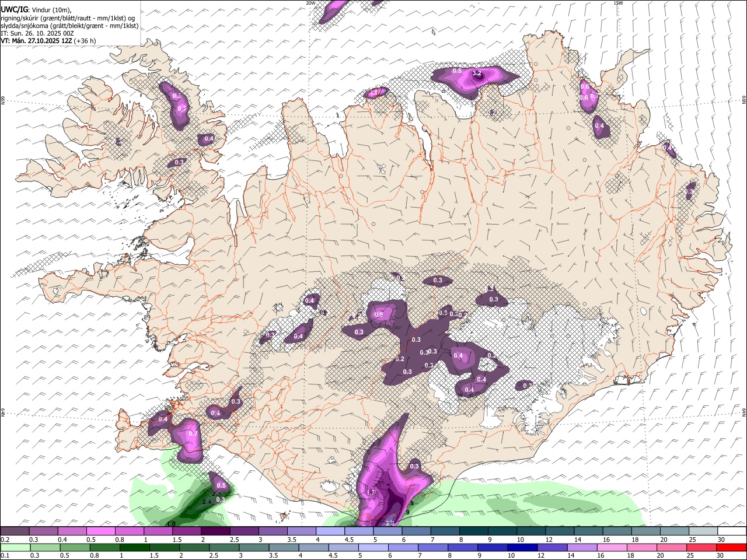Click the '2.4' rain value in southwest green area
Viewport: 747px width, 560px height.
pyautogui.click(x=206, y=502)
